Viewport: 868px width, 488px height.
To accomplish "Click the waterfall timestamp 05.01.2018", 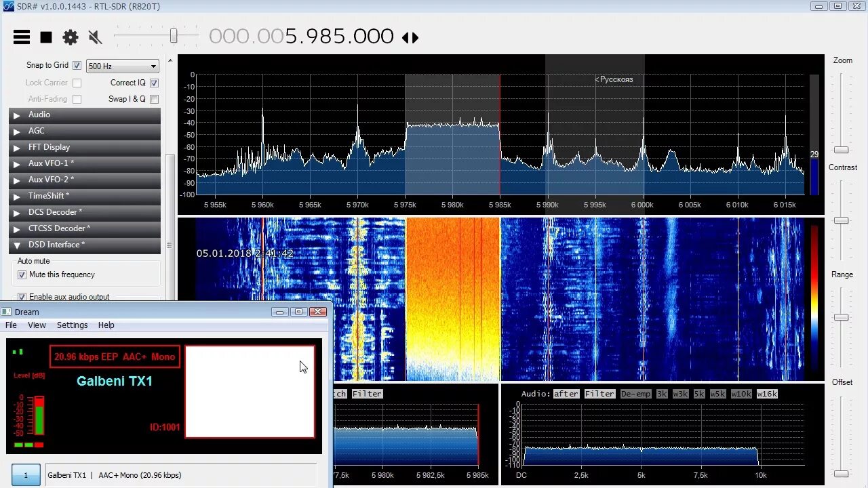I will (x=245, y=253).
